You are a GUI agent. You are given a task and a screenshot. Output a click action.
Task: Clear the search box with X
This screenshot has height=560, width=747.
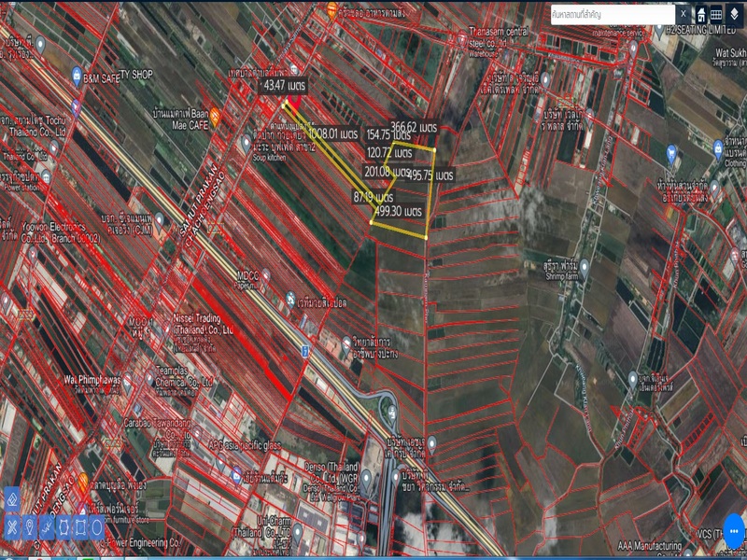click(x=683, y=14)
